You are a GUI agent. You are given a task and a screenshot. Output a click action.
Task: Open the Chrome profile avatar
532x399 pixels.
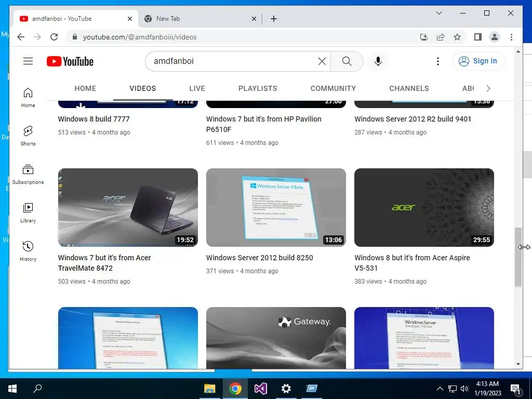pos(495,37)
